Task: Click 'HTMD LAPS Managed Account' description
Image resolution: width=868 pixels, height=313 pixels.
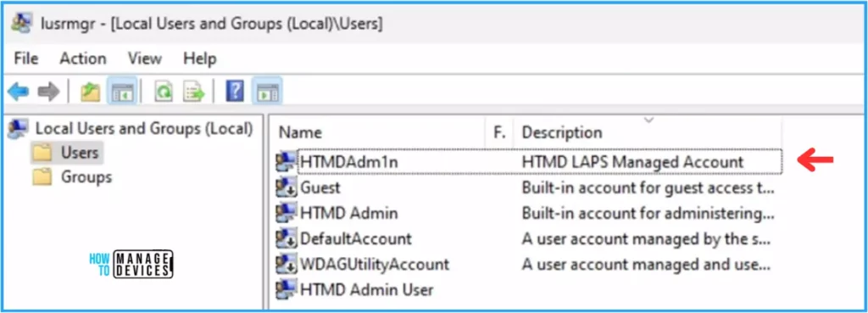Action: click(x=632, y=162)
